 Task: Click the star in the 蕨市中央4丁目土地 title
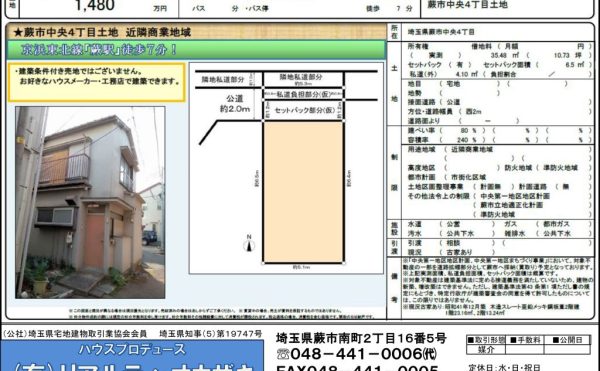pyautogui.click(x=18, y=33)
